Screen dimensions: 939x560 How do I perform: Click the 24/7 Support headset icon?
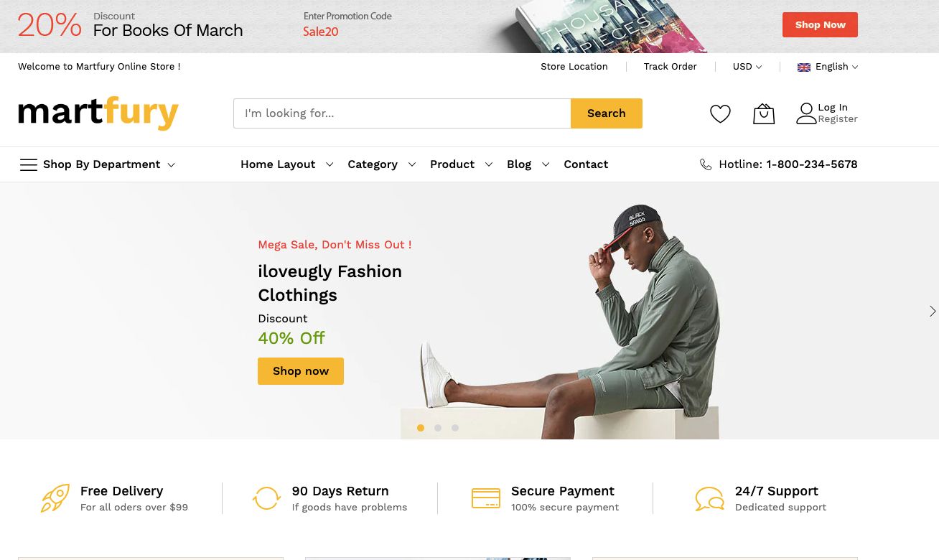tap(709, 498)
